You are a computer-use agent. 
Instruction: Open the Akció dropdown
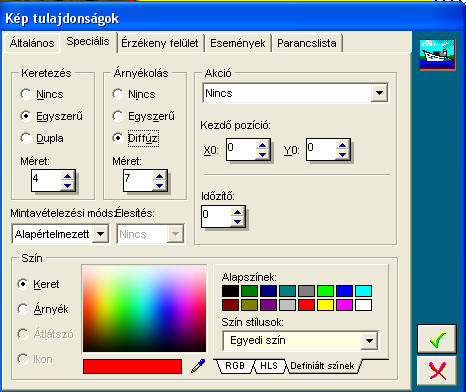pyautogui.click(x=379, y=93)
